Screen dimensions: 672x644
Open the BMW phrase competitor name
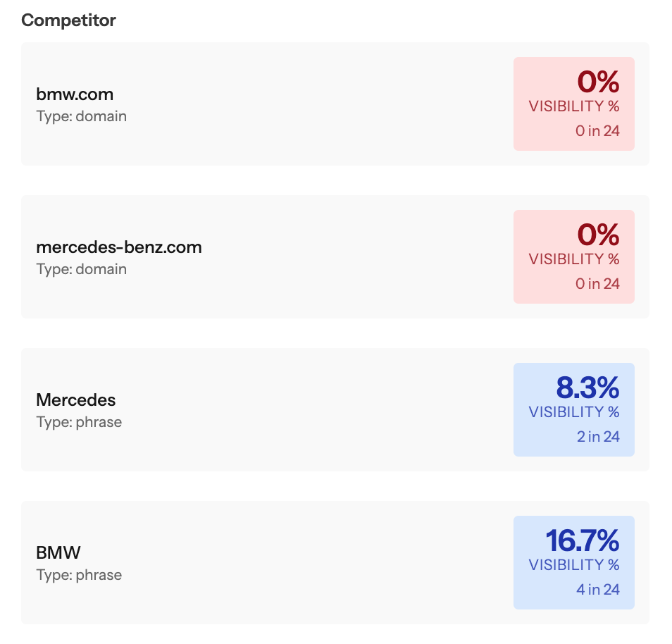pyautogui.click(x=58, y=553)
